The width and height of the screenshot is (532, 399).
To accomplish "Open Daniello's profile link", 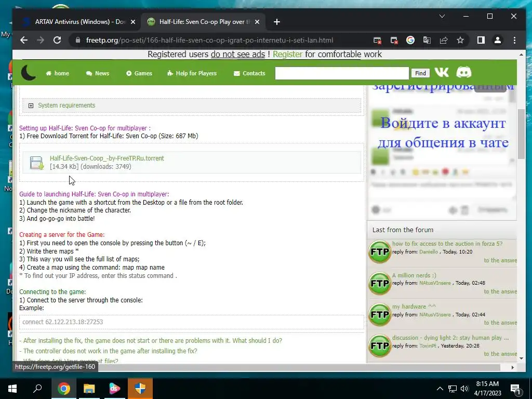I will pos(429,252).
